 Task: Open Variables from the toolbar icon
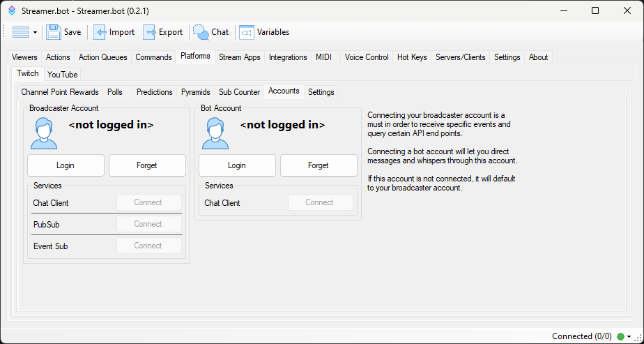point(247,32)
